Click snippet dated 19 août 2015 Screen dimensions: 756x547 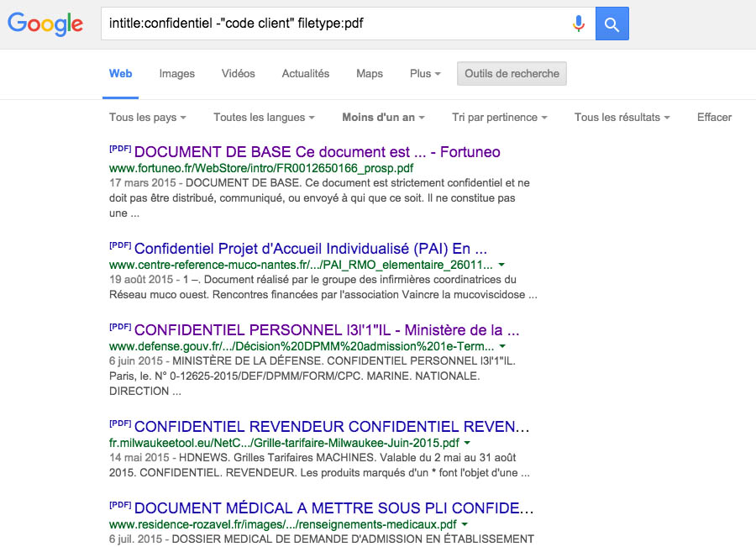(323, 287)
